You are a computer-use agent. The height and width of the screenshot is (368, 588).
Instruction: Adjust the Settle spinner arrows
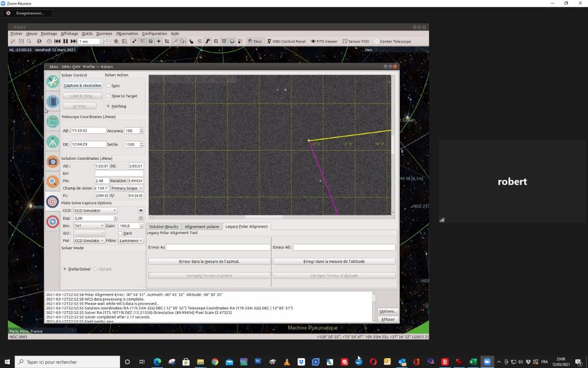(x=141, y=144)
